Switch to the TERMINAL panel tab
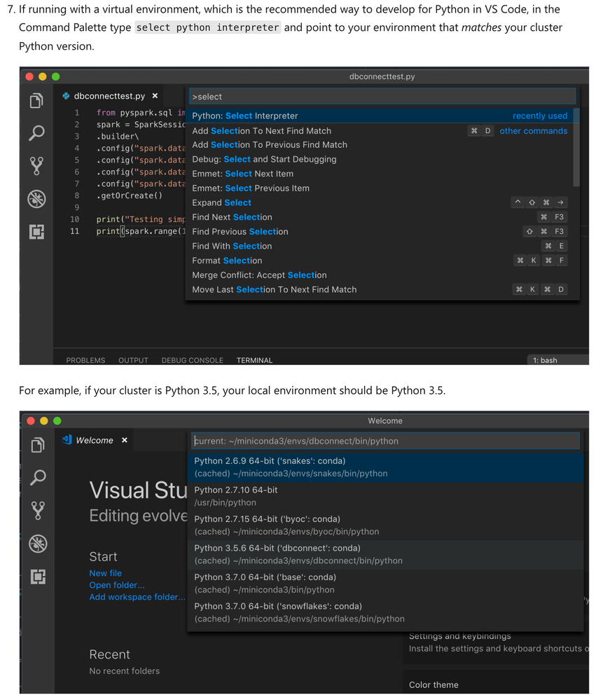Viewport: 603px width, 700px height. click(x=254, y=360)
